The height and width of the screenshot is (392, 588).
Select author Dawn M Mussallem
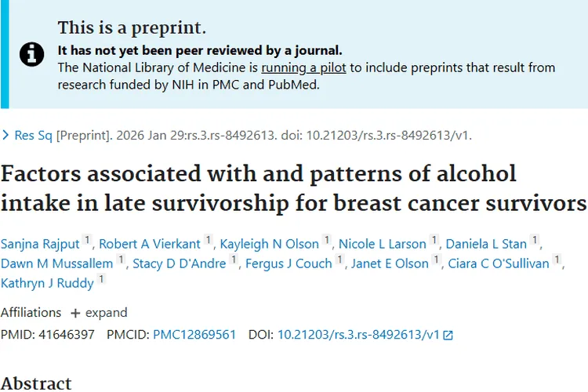(56, 263)
